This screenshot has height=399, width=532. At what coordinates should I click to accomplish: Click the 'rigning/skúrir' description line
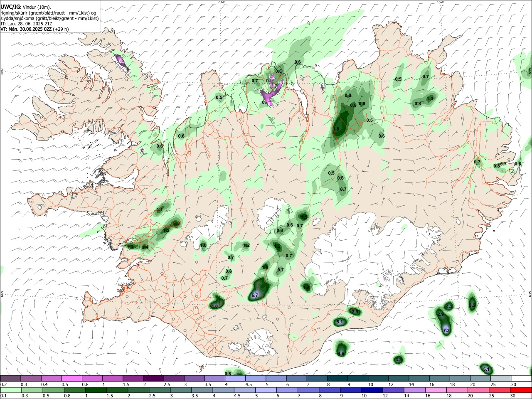pyautogui.click(x=49, y=13)
